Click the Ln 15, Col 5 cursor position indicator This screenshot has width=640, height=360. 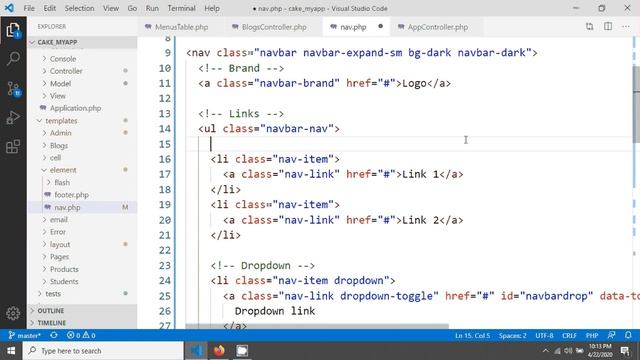(x=472, y=336)
